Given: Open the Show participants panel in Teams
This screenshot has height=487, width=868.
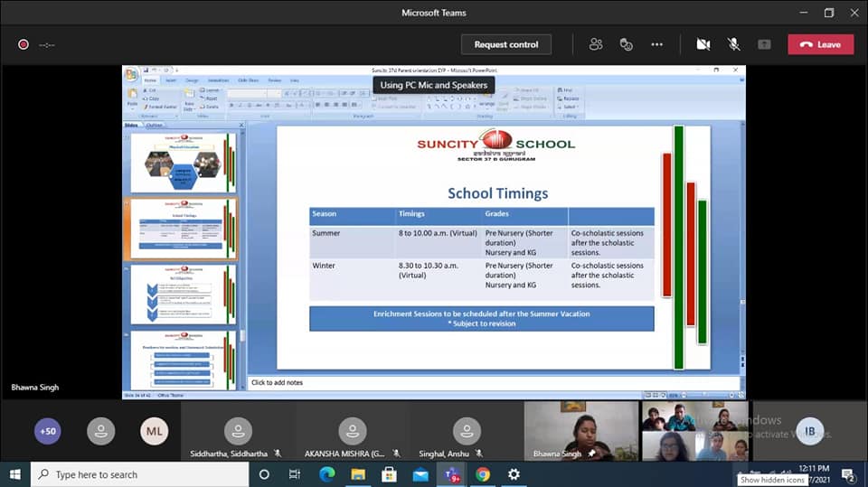Looking at the screenshot, I should coord(596,44).
